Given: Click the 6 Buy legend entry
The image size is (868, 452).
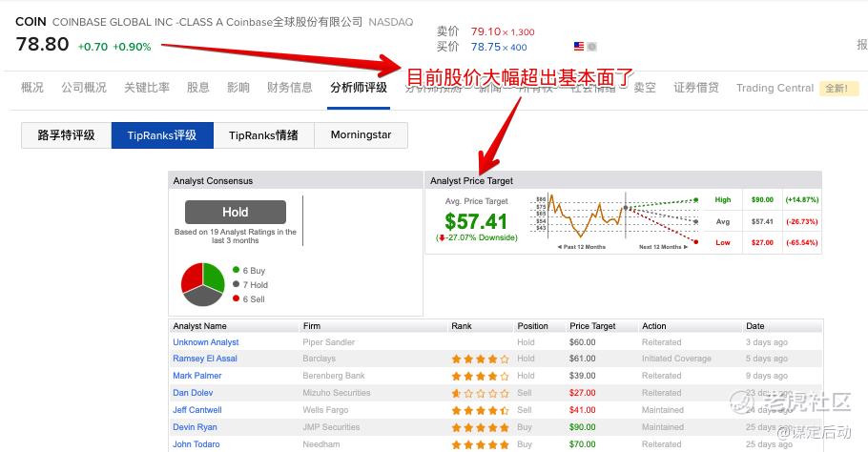Looking at the screenshot, I should pos(249,271).
